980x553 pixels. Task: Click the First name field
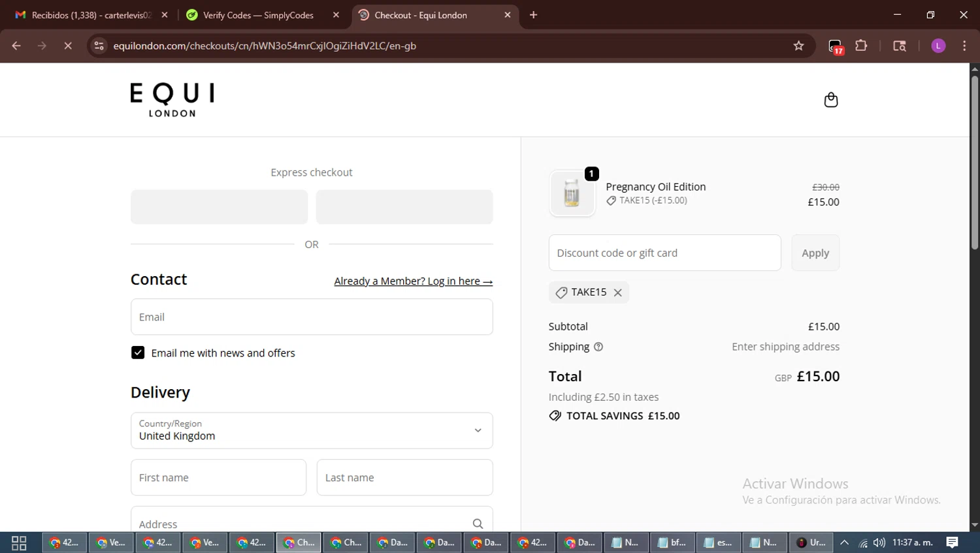pos(218,477)
